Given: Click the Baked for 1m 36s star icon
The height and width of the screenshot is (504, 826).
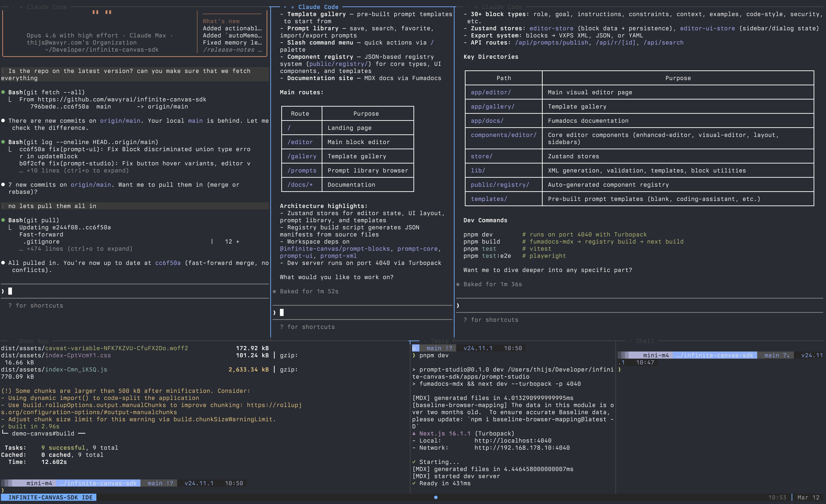Looking at the screenshot, I should tap(458, 285).
